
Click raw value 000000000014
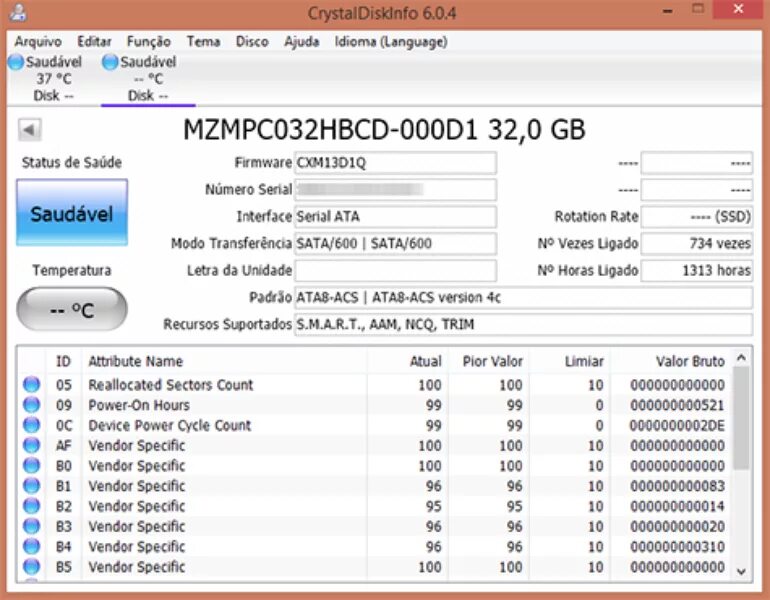point(677,506)
